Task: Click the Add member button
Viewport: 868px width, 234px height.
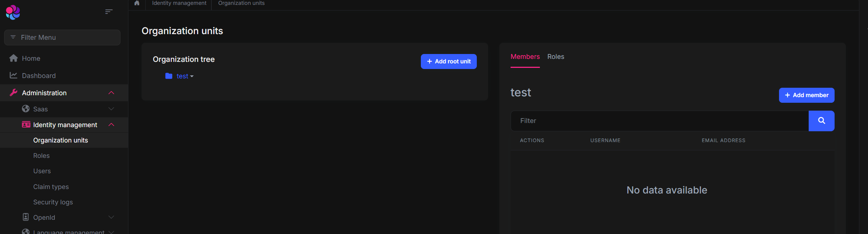Action: click(x=806, y=95)
